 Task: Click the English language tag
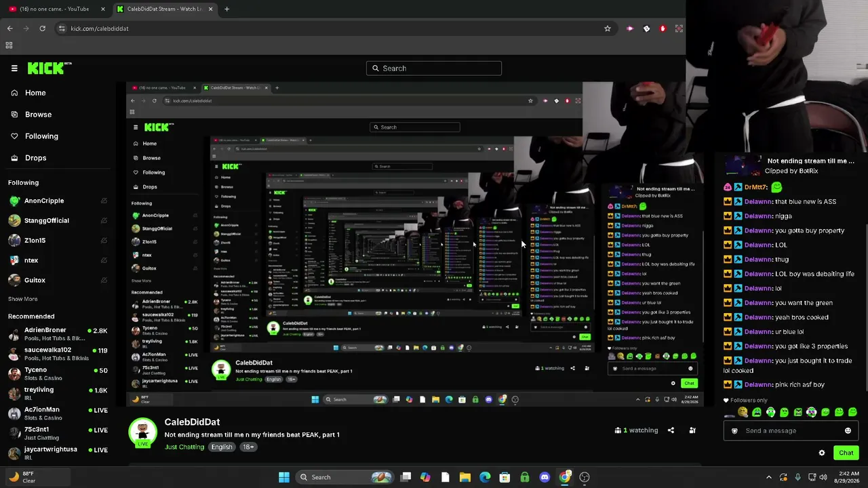tap(222, 447)
